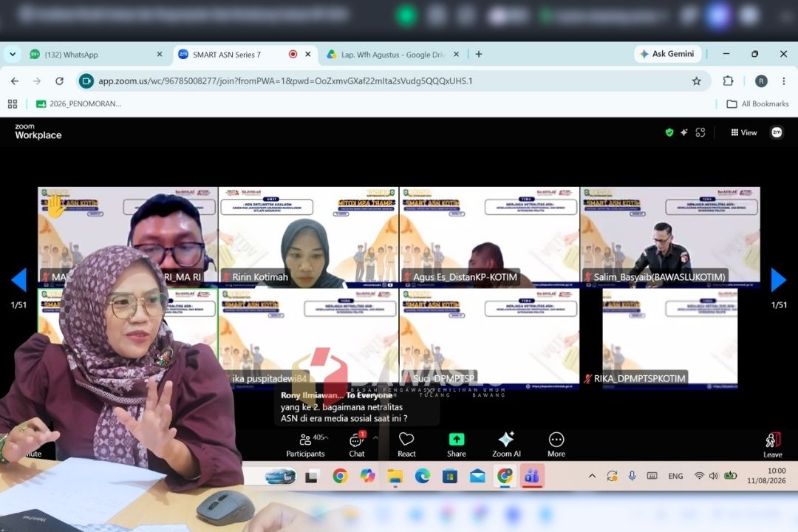Open File Explorer from the taskbar

point(395,476)
